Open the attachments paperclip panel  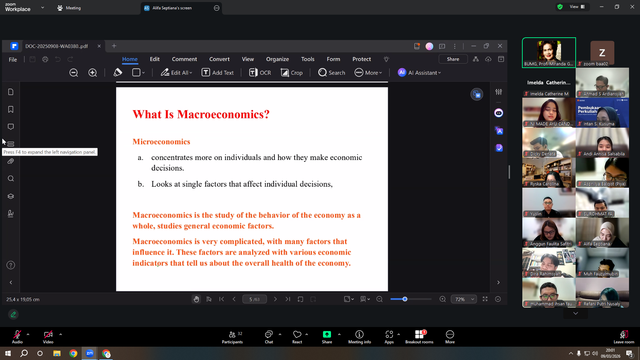11,161
